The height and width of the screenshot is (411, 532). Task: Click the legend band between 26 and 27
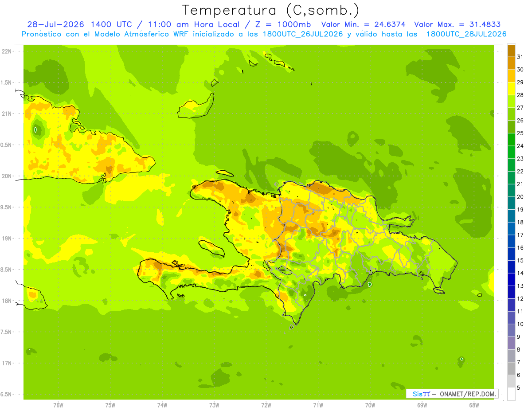tap(511, 114)
